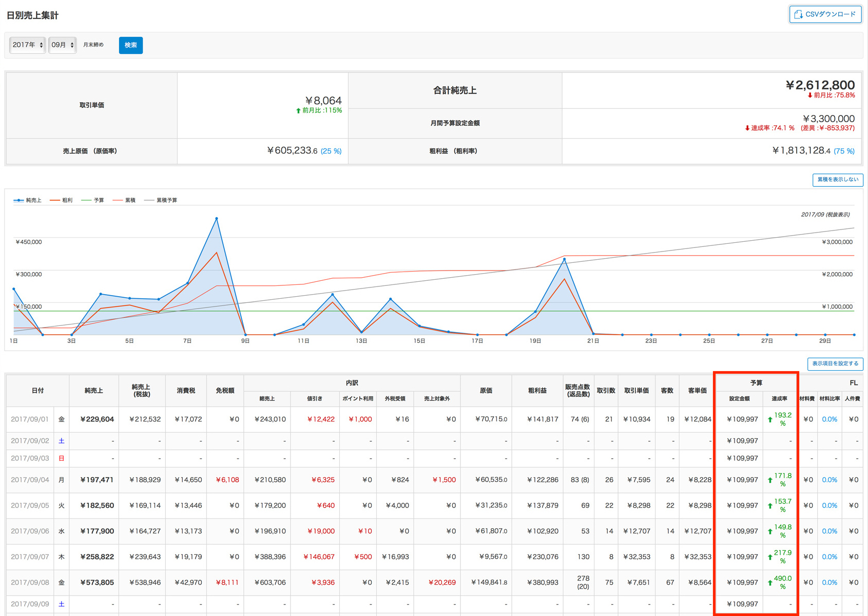
Task: Click the 0.0% link in 2017/09/01 row
Action: coord(830,419)
